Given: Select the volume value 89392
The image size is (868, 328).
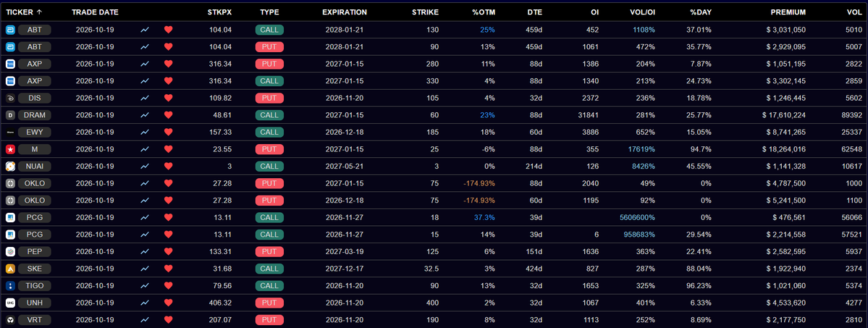Looking at the screenshot, I should pyautogui.click(x=851, y=115).
